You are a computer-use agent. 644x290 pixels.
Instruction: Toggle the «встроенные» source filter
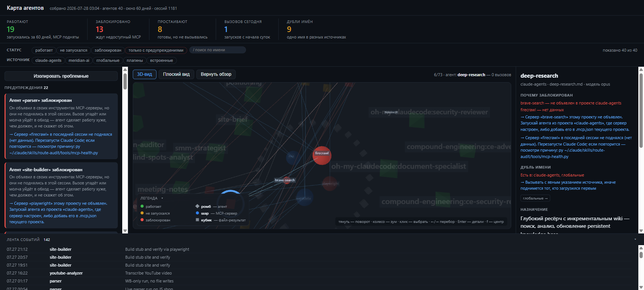coord(161,60)
